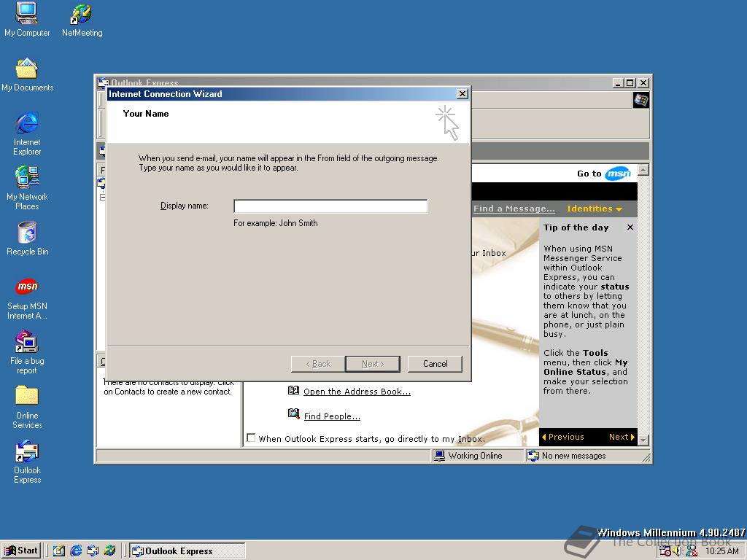This screenshot has height=560, width=747.
Task: Click the Find People link
Action: tap(332, 416)
